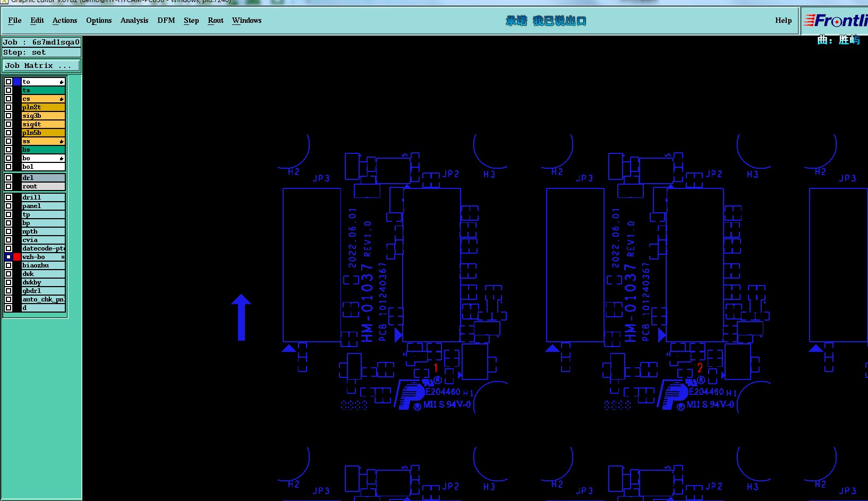Open the Help menu
868x501 pixels.
pyautogui.click(x=784, y=20)
